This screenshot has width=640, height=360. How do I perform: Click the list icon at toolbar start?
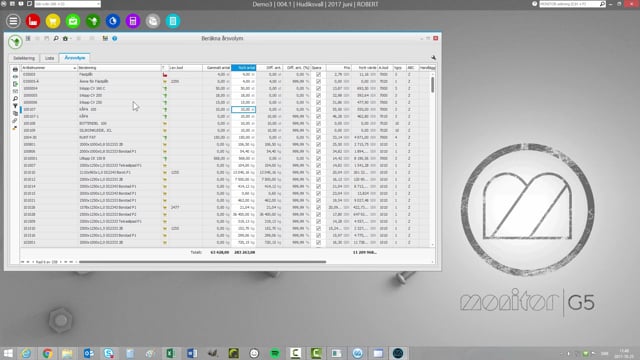[x=28, y=38]
